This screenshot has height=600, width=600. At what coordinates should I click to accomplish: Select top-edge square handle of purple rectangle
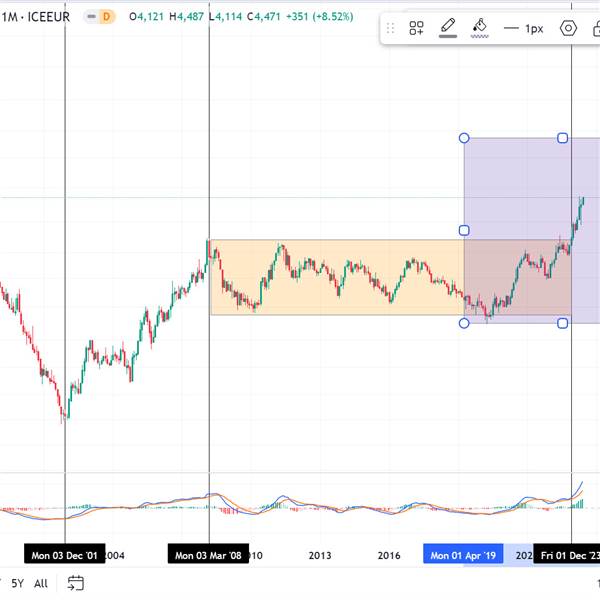[562, 138]
